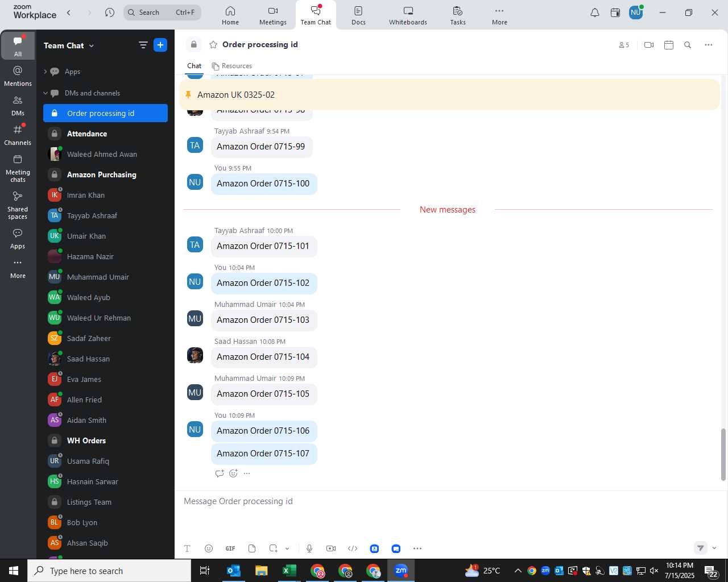Open more actions for last message

click(247, 473)
